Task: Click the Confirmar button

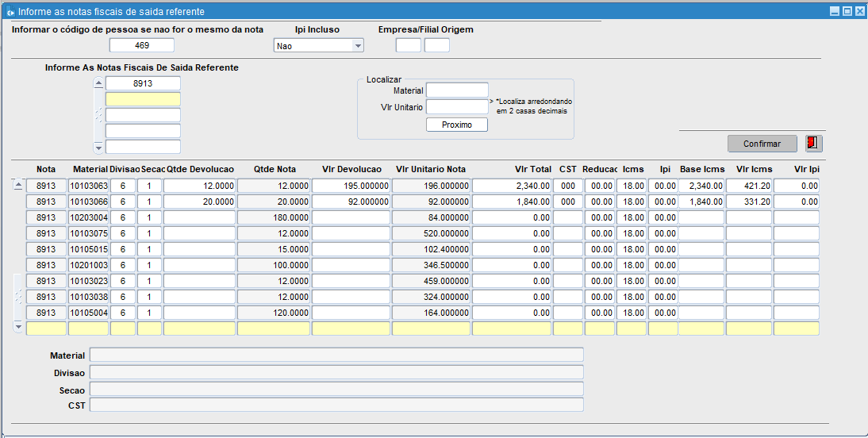Action: [x=762, y=144]
